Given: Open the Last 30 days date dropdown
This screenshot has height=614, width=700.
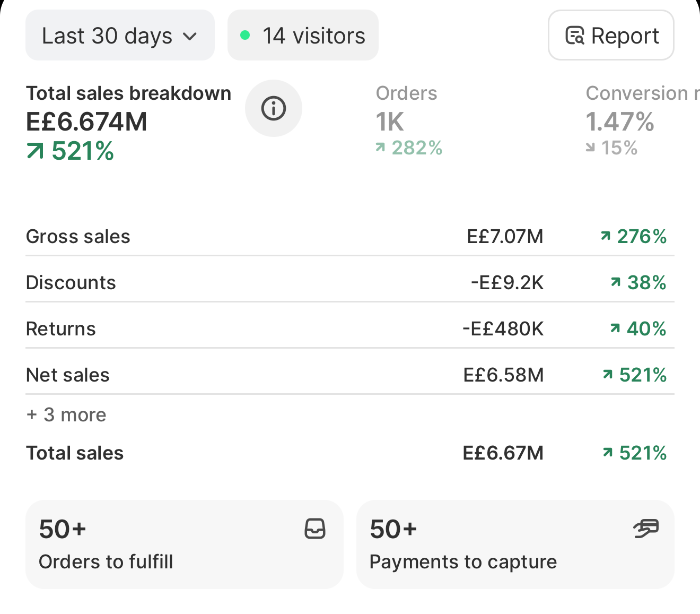Looking at the screenshot, I should (x=120, y=35).
